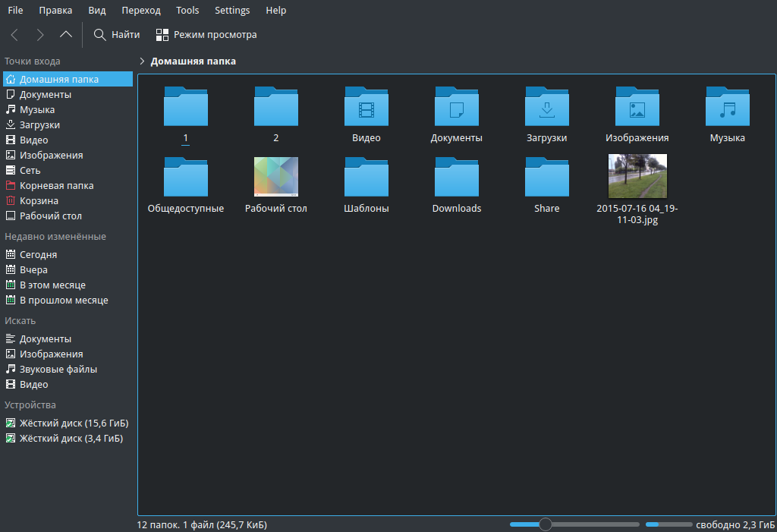Viewport: 777px width, 532px height.
Task: Select the Общедоступные folder
Action: (186, 177)
